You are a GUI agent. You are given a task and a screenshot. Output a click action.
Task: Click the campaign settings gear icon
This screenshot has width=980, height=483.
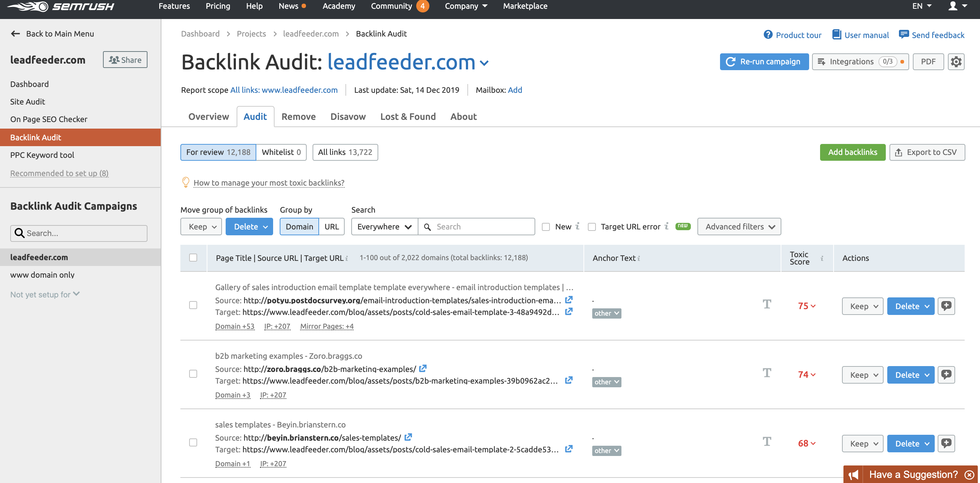click(956, 61)
